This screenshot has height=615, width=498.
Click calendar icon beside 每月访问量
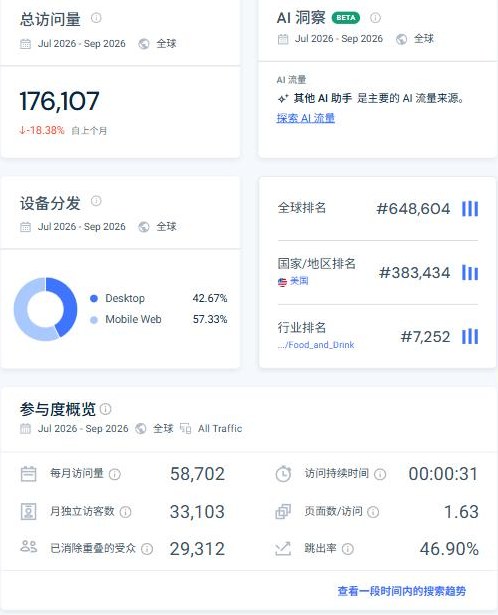[28, 474]
